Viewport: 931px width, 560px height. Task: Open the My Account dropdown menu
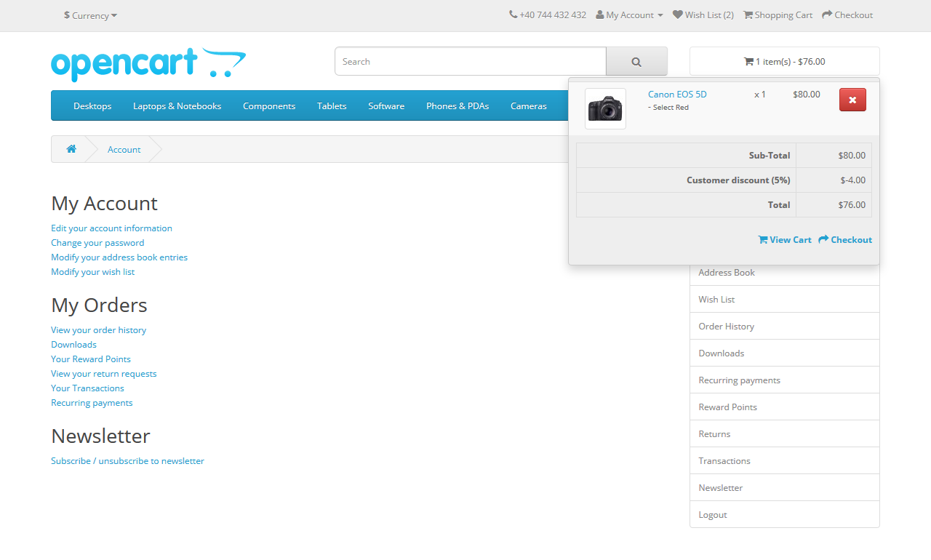point(629,15)
